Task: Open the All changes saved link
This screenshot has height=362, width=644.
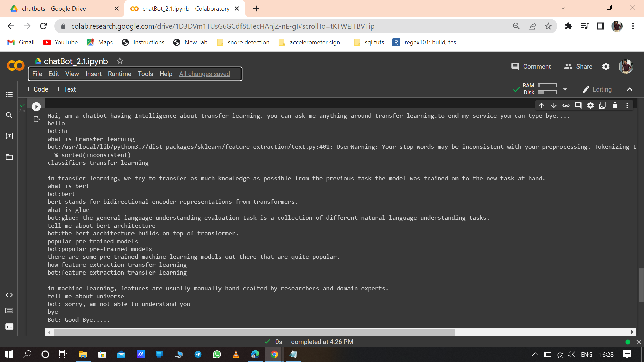Action: [205, 74]
